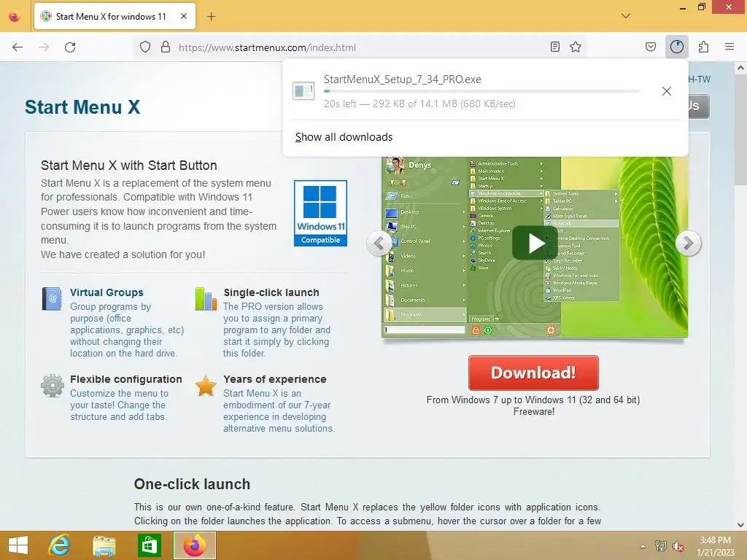Open the Windows Start button

tap(18, 545)
